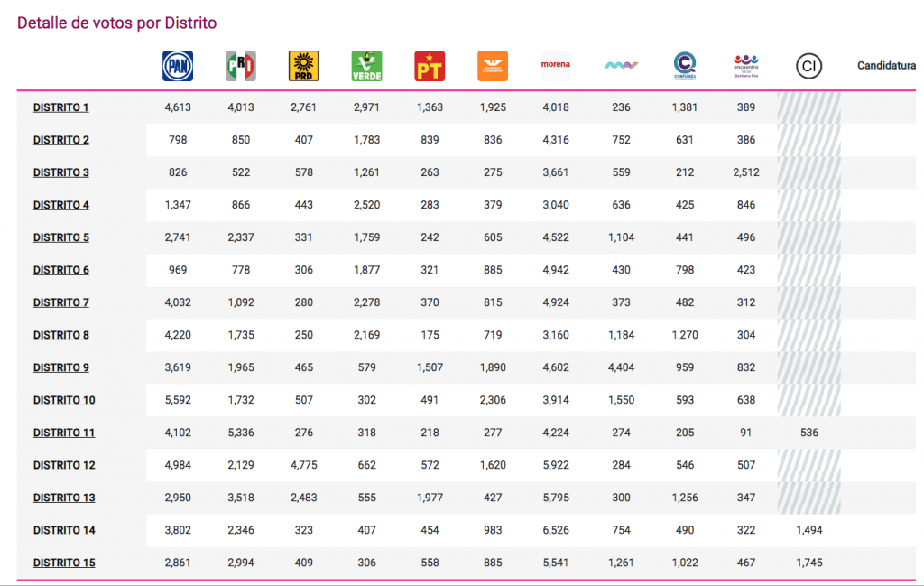Click the green VERDE party logo
Screen dimensions: 924x586
click(366, 66)
